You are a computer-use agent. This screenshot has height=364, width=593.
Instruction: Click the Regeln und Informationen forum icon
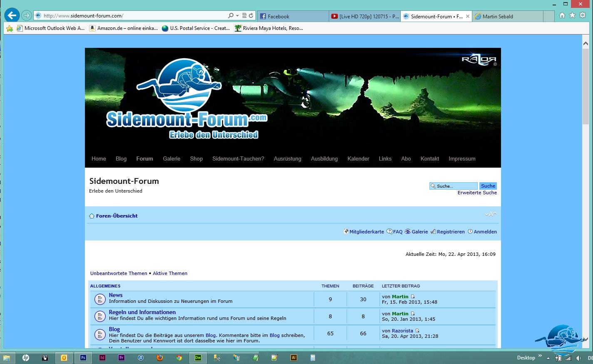click(100, 316)
